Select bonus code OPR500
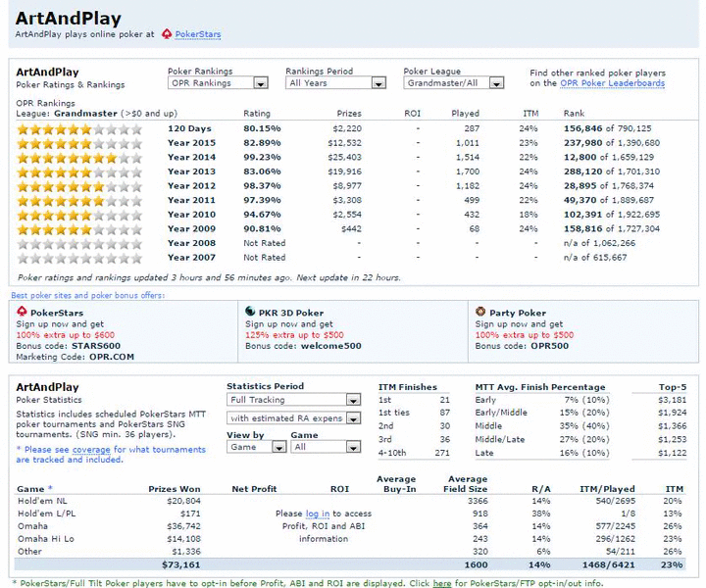Image resolution: width=706 pixels, height=588 pixels. click(549, 346)
